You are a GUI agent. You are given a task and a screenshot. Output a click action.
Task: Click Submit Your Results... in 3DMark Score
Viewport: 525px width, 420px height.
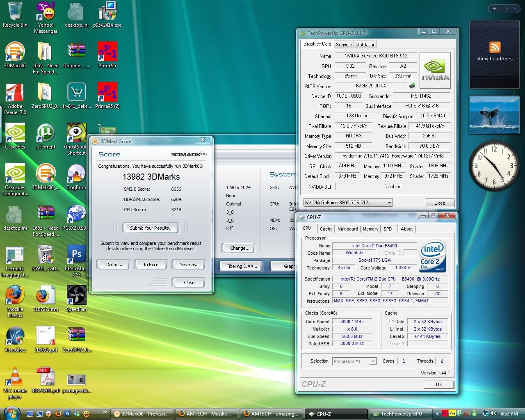(151, 228)
